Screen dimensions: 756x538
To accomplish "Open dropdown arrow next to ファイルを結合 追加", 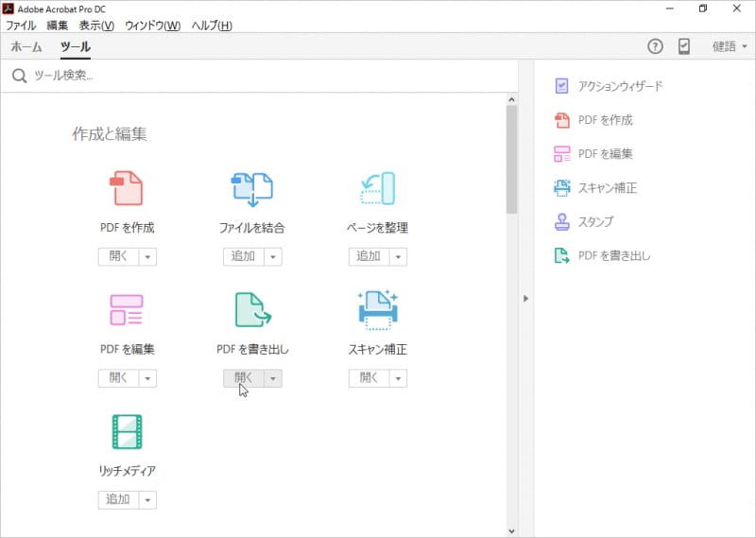I will (273, 256).
